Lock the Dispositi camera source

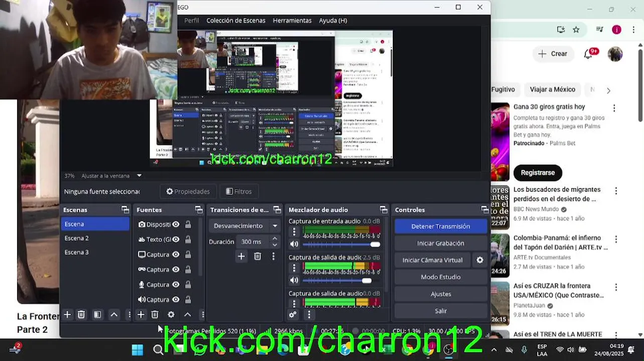188,225
